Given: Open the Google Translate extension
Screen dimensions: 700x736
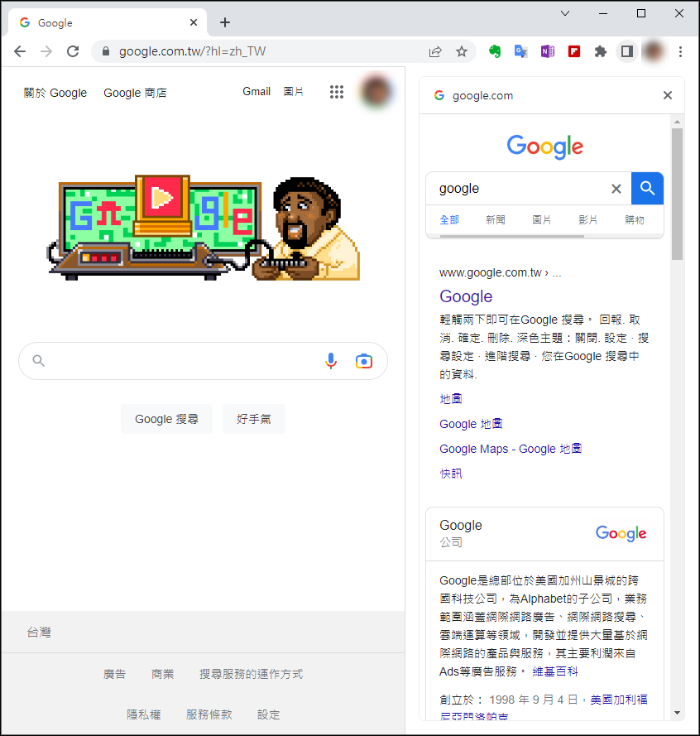Looking at the screenshot, I should (520, 51).
